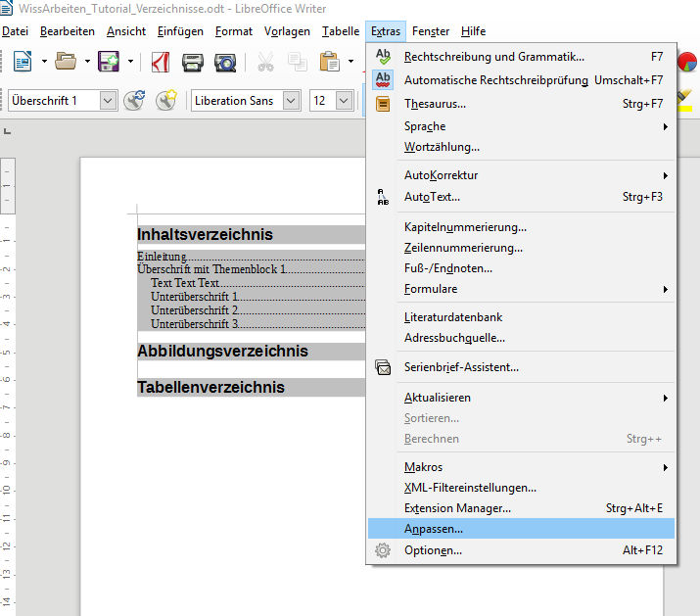Expand Save dropdown arrow

pos(130,61)
